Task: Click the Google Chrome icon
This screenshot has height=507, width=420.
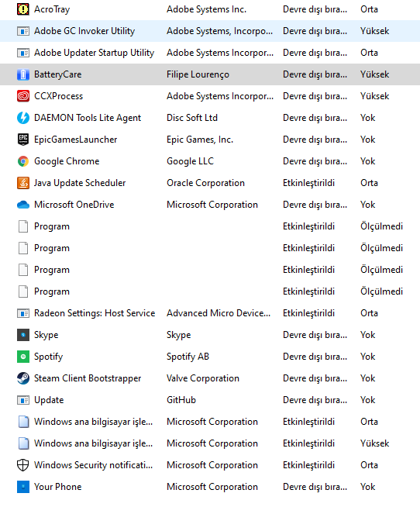Action: point(23,161)
